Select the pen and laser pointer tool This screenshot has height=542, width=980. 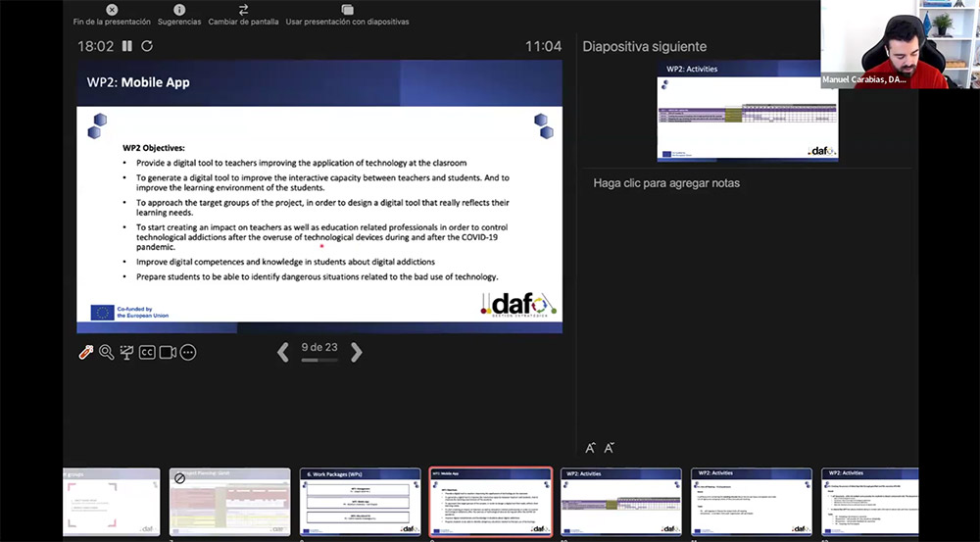tap(86, 352)
